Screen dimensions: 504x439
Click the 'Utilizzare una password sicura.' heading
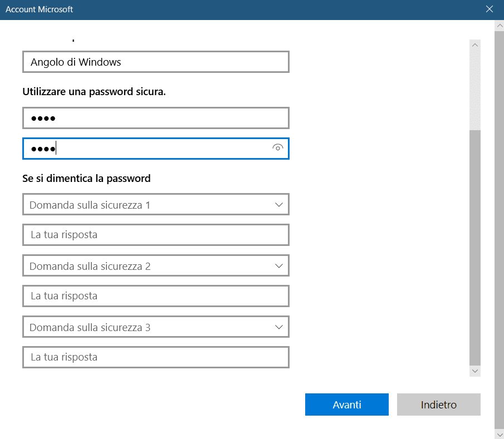coord(94,92)
